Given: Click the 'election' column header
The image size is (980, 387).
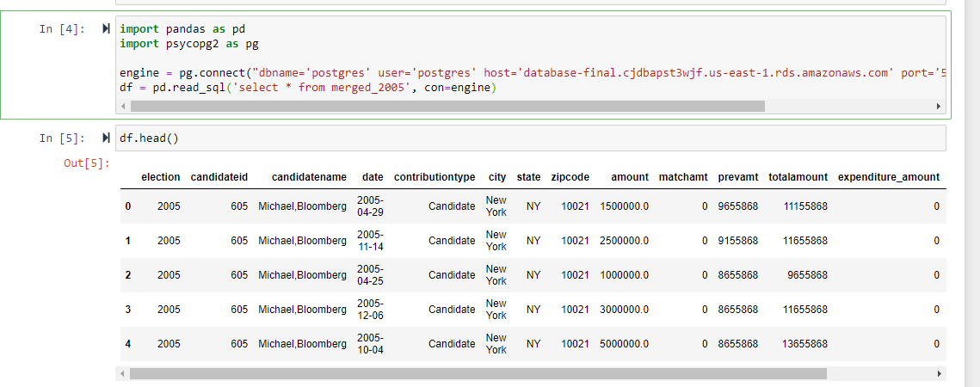Looking at the screenshot, I should [161, 177].
